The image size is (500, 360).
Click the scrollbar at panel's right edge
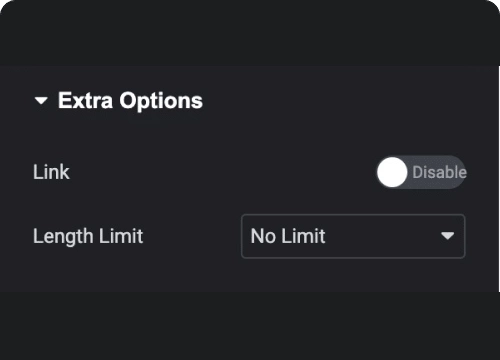(x=499, y=178)
